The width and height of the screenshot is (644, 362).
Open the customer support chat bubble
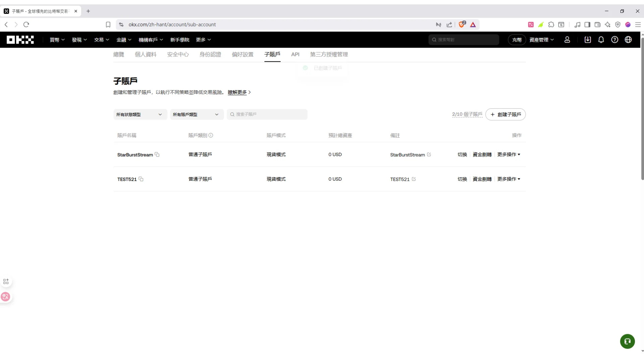click(628, 341)
